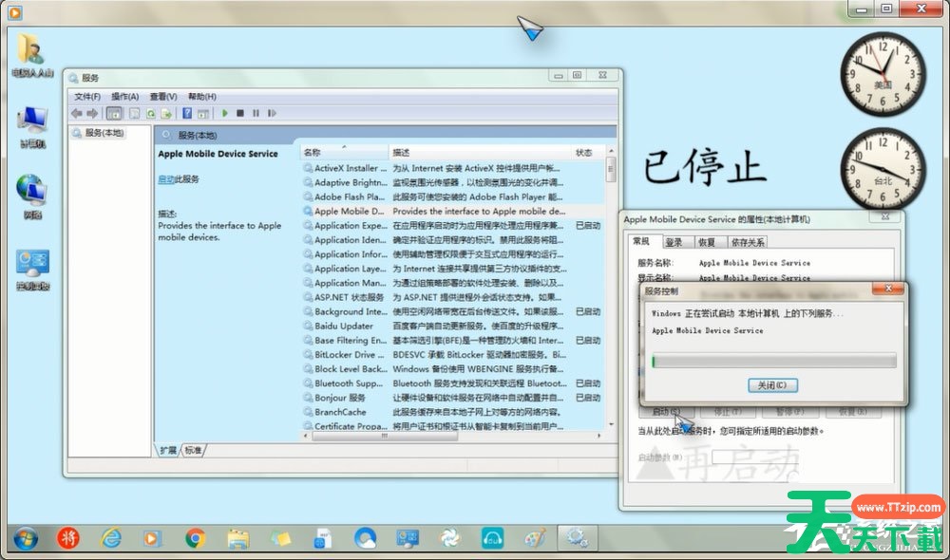Open Google Chrome from the taskbar
Screen dimensions: 950x560
[196, 538]
